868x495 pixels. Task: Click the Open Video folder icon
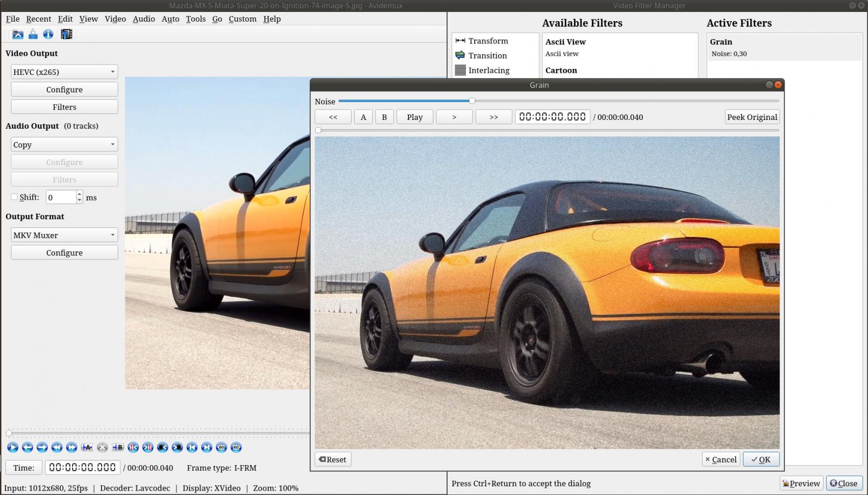[18, 34]
